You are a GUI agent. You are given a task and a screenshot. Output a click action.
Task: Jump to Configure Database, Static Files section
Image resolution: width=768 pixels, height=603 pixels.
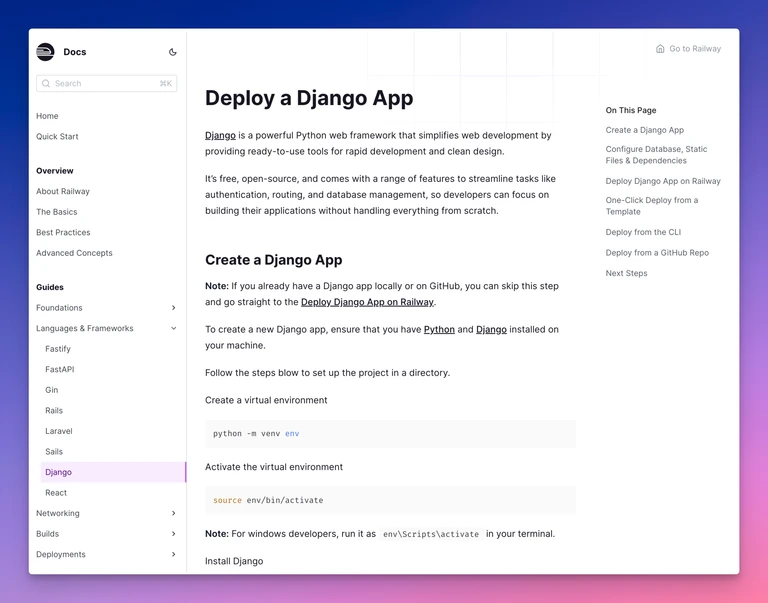(x=656, y=155)
